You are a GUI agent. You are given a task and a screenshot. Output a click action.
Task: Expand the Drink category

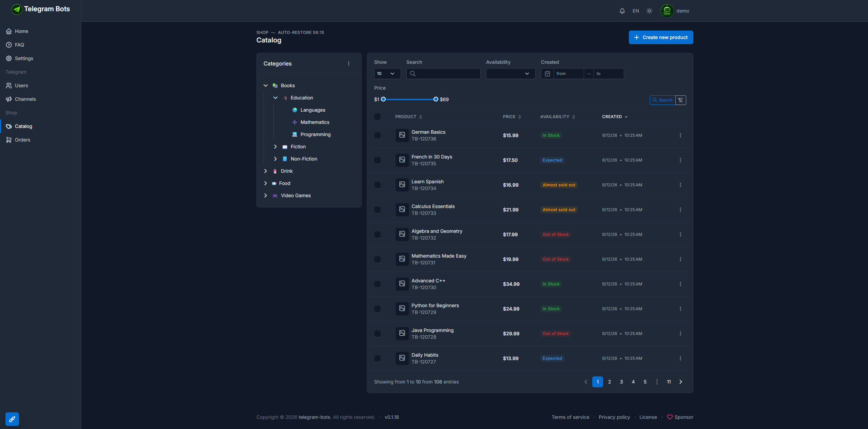click(266, 171)
